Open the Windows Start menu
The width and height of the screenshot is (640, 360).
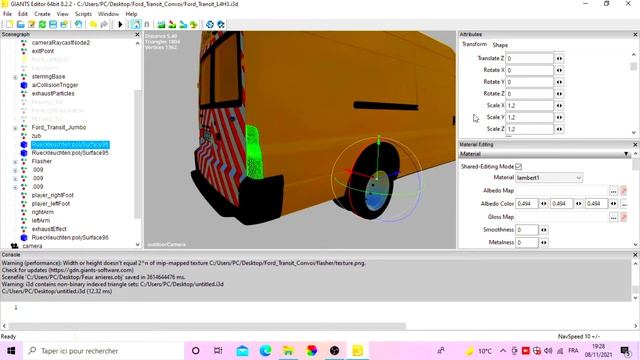coord(11,351)
